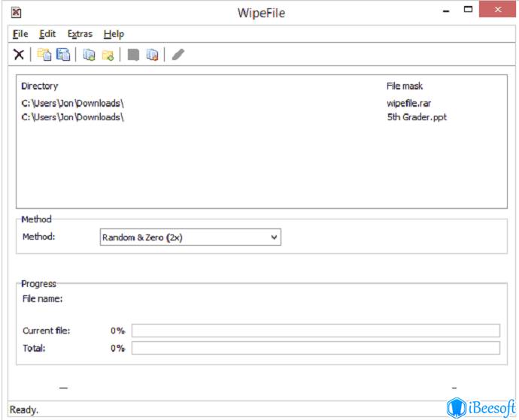
Task: Select the wipefile.rar row
Action: point(262,103)
